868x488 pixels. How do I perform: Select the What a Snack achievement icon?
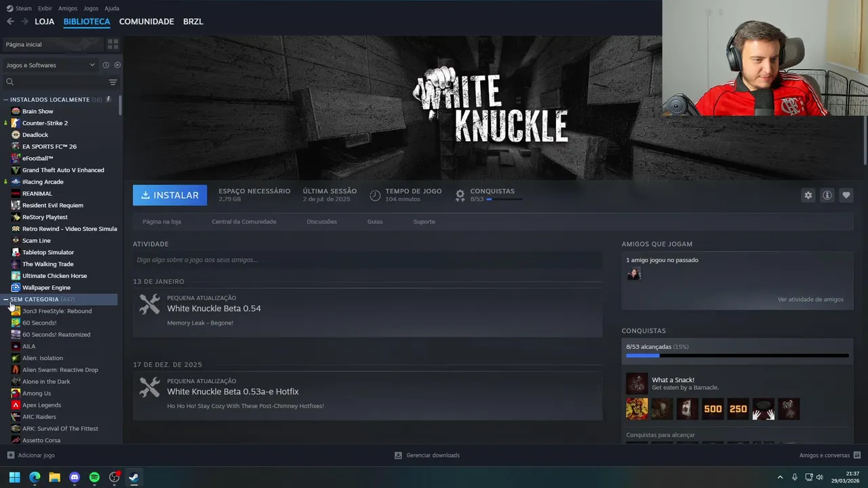pos(637,384)
